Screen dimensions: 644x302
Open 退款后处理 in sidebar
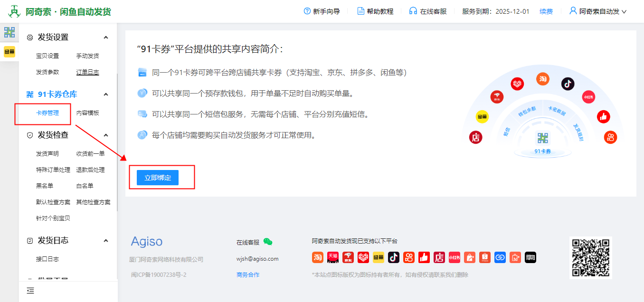[x=91, y=170]
